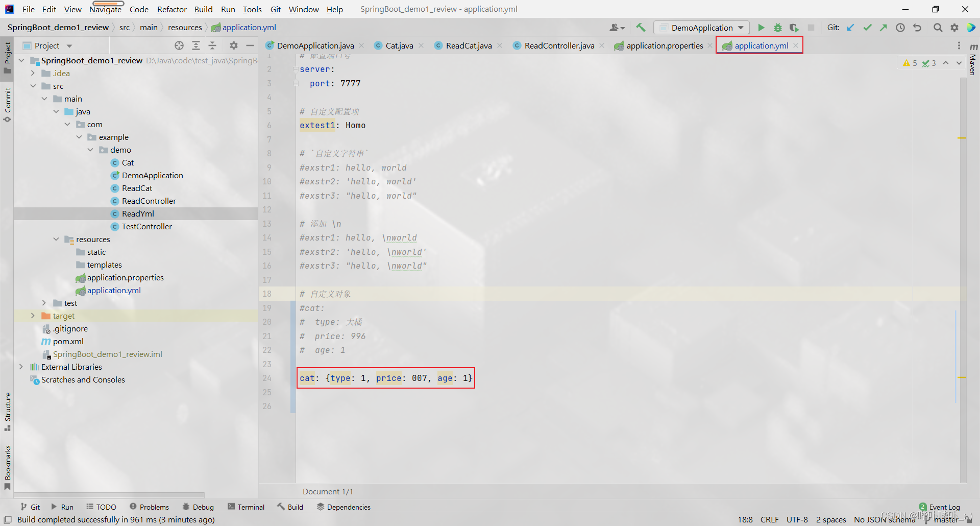Image resolution: width=980 pixels, height=526 pixels.
Task: Open the Tools menu
Action: pos(252,9)
